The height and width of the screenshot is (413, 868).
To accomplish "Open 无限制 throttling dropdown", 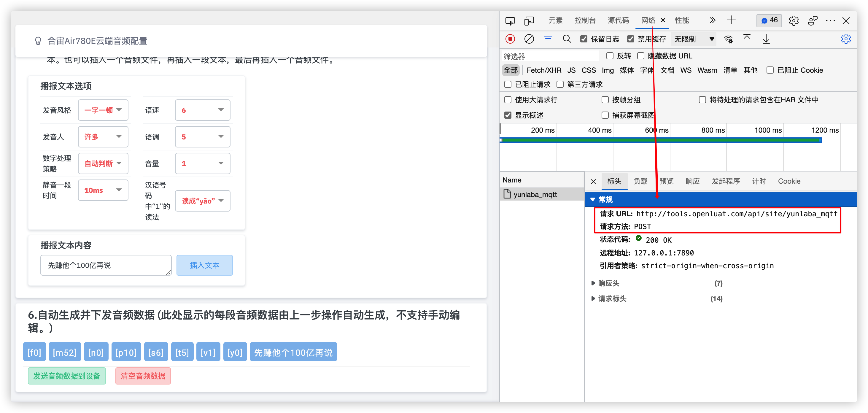I will point(694,39).
